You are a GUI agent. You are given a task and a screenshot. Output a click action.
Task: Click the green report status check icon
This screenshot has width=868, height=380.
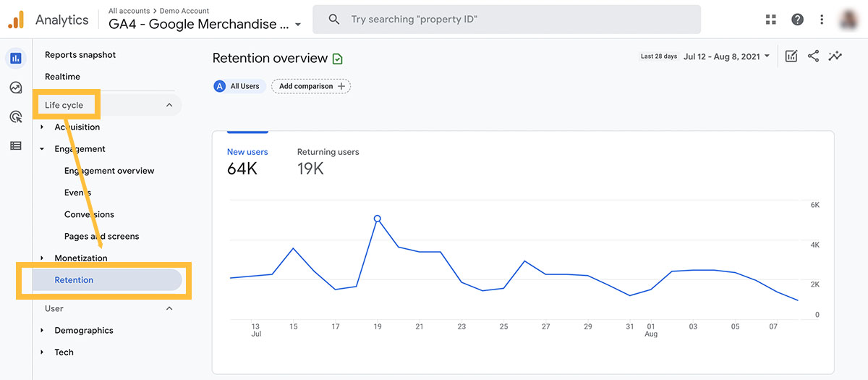338,59
